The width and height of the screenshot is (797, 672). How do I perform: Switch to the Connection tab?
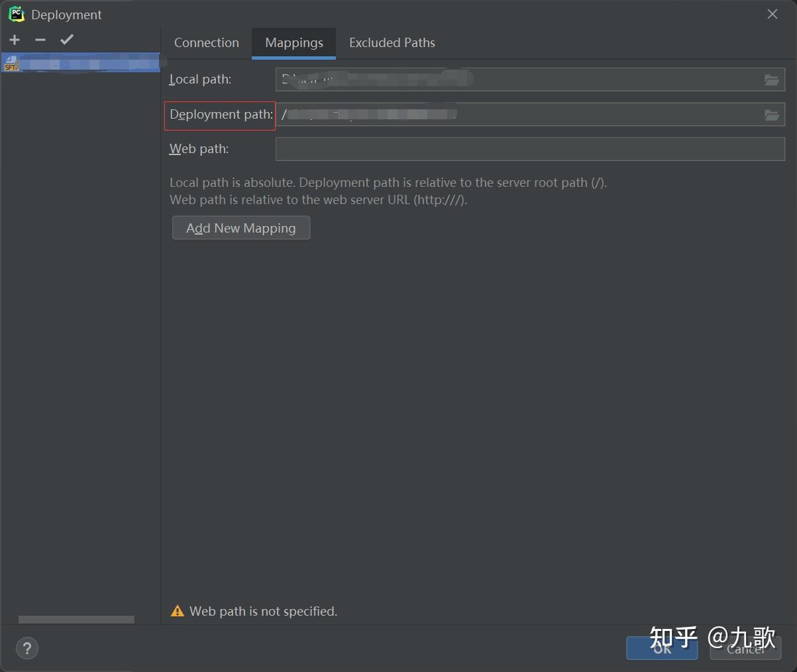pos(206,42)
